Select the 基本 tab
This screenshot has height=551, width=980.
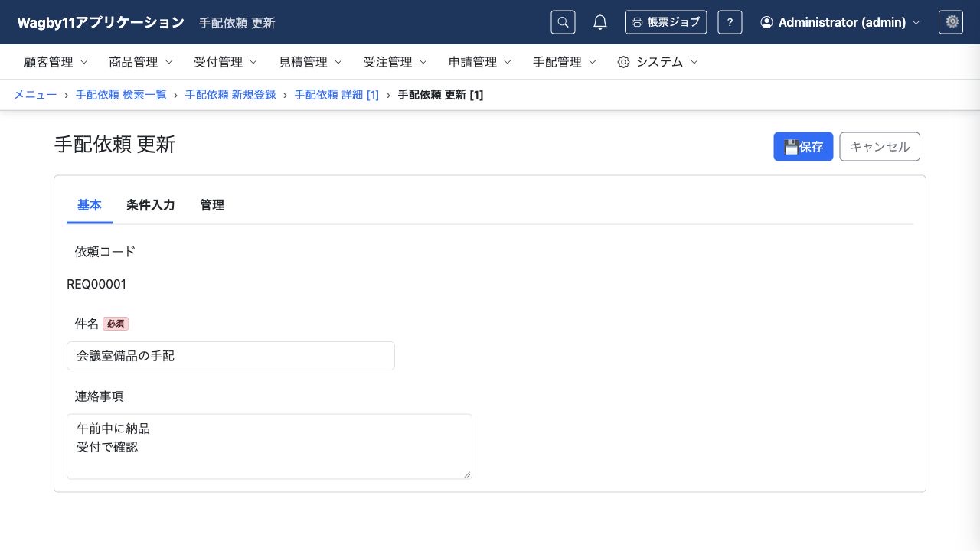[x=90, y=205]
